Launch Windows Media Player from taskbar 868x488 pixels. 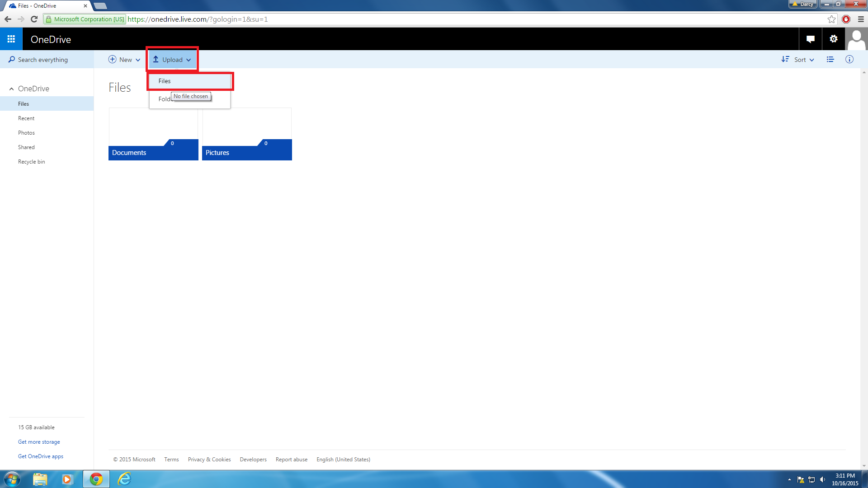click(67, 479)
